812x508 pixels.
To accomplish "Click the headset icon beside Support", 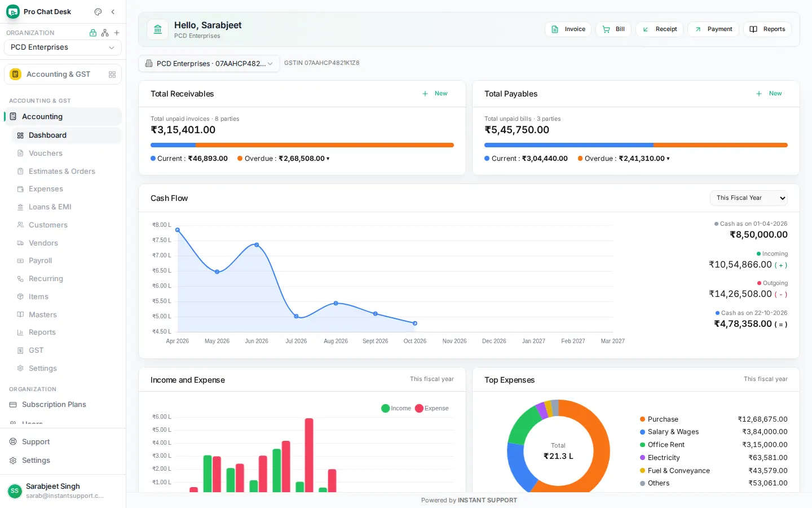I will (13, 442).
